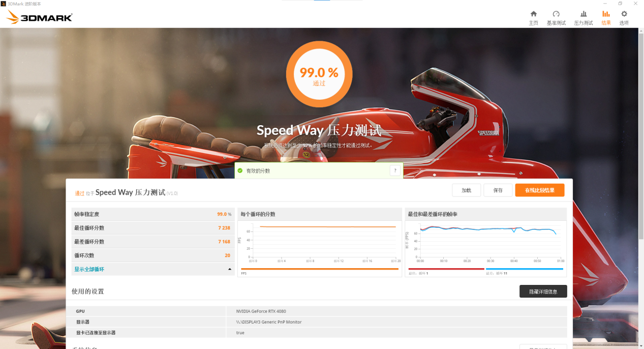
Task: Click the 循环次数 value 20
Action: (x=228, y=255)
